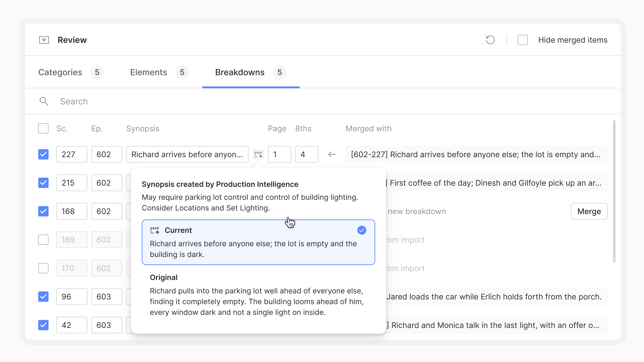Uncheck the checkbox for scene 42
Viewport: 644px width, 362px height.
43,325
